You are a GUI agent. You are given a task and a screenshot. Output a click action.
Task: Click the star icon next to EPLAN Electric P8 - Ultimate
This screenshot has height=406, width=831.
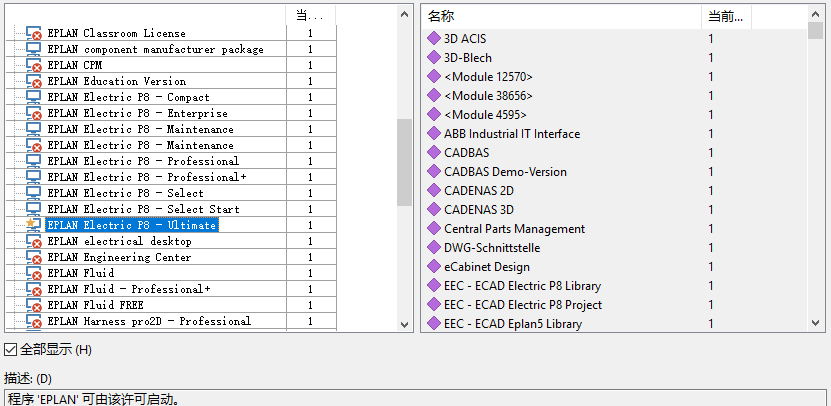coord(32,224)
